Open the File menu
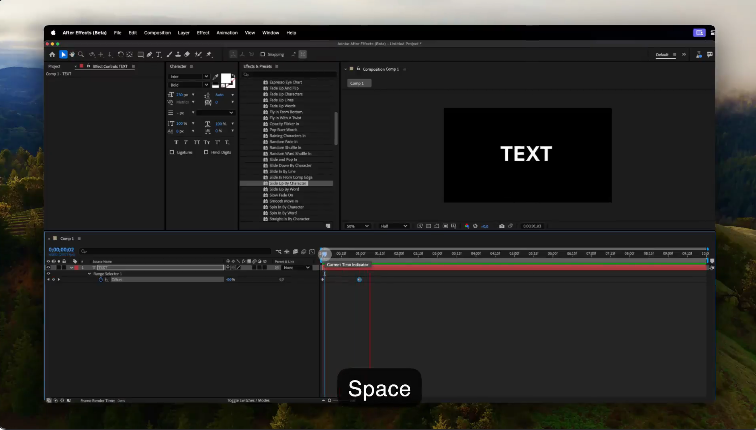Image resolution: width=756 pixels, height=430 pixels. [x=117, y=33]
